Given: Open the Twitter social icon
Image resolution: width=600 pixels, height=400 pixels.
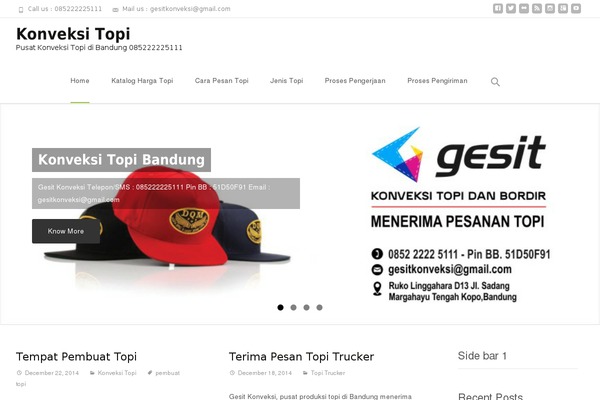Looking at the screenshot, I should pos(511,8).
